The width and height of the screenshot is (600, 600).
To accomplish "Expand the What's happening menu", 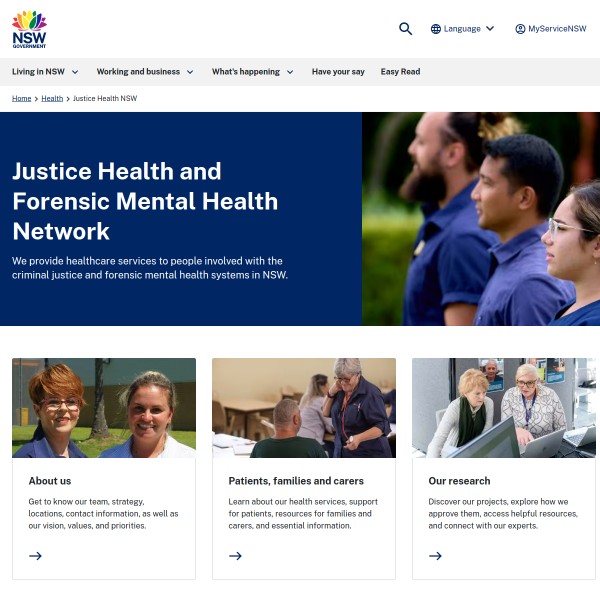I will click(x=253, y=72).
